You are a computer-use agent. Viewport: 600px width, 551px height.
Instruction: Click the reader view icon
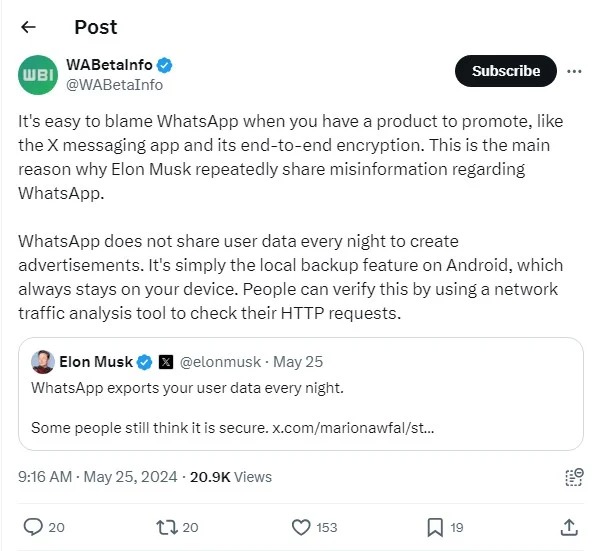coord(573,477)
